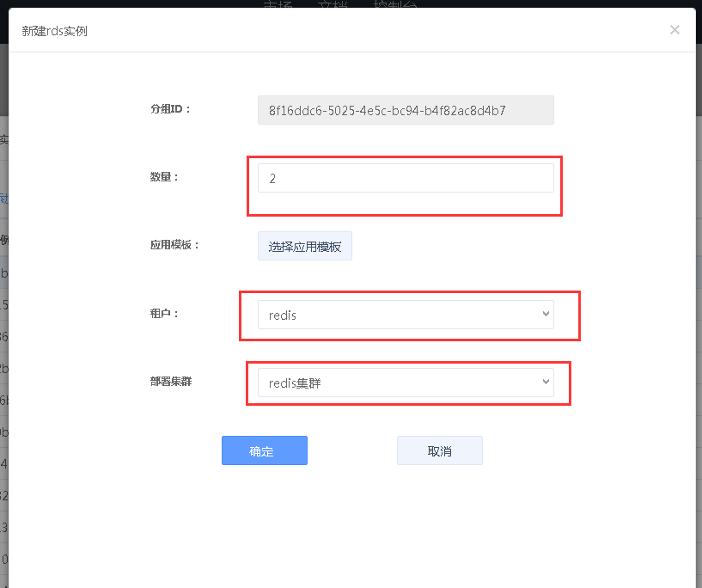The width and height of the screenshot is (702, 588).
Task: Click the read-only 分组ID value field
Action: pos(406,110)
